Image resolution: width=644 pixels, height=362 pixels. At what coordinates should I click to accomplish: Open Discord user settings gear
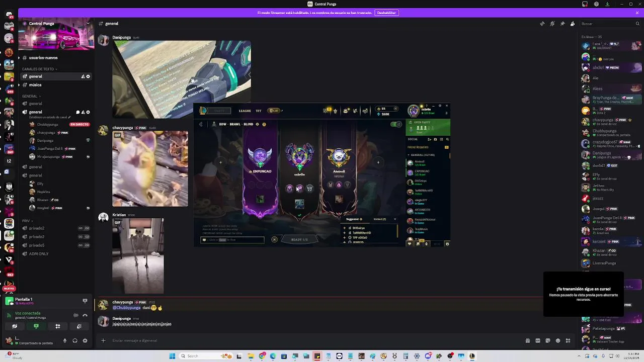[x=85, y=340]
